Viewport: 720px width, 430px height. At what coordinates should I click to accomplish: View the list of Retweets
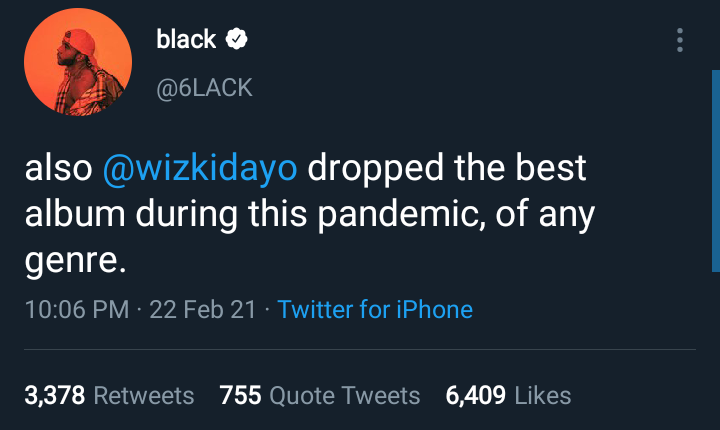click(x=144, y=396)
